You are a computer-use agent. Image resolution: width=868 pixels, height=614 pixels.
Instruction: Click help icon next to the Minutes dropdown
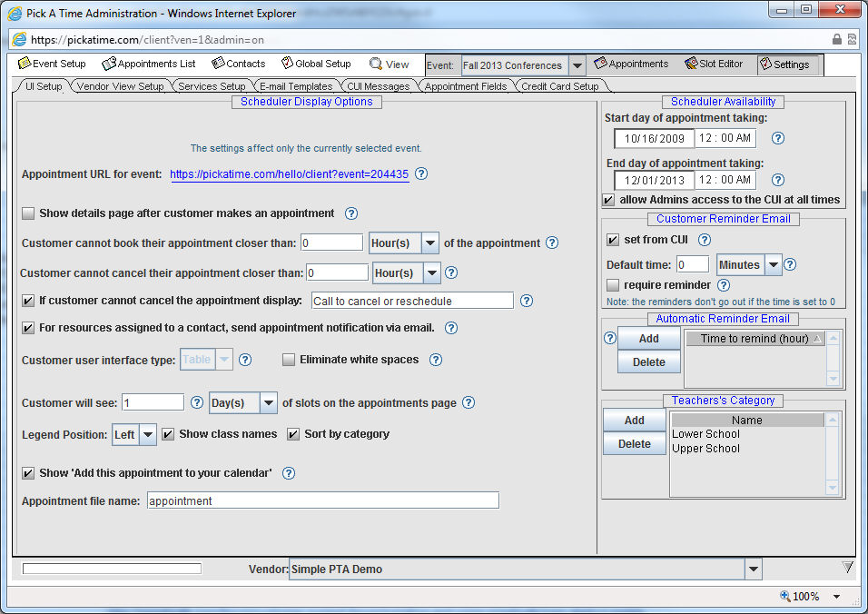[790, 264]
